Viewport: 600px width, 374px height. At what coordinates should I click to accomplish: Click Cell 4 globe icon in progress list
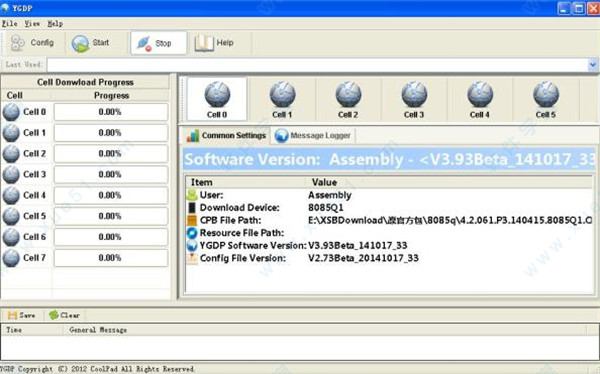click(x=11, y=195)
